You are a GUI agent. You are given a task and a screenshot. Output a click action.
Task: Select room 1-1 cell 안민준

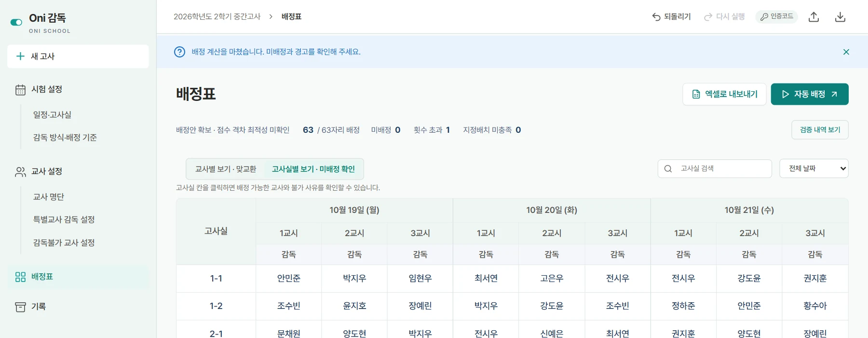point(289,279)
